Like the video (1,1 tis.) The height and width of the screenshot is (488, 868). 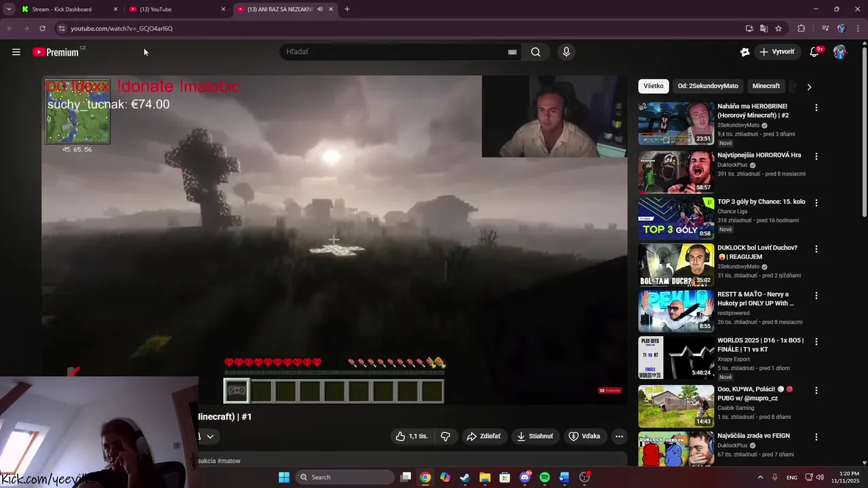pos(412,436)
